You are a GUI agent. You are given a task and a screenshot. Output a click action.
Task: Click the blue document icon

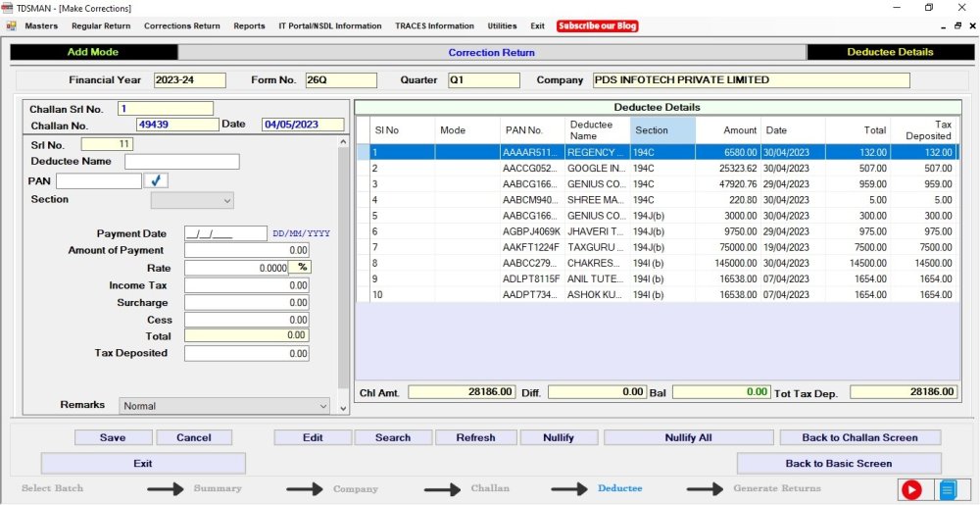click(x=948, y=489)
